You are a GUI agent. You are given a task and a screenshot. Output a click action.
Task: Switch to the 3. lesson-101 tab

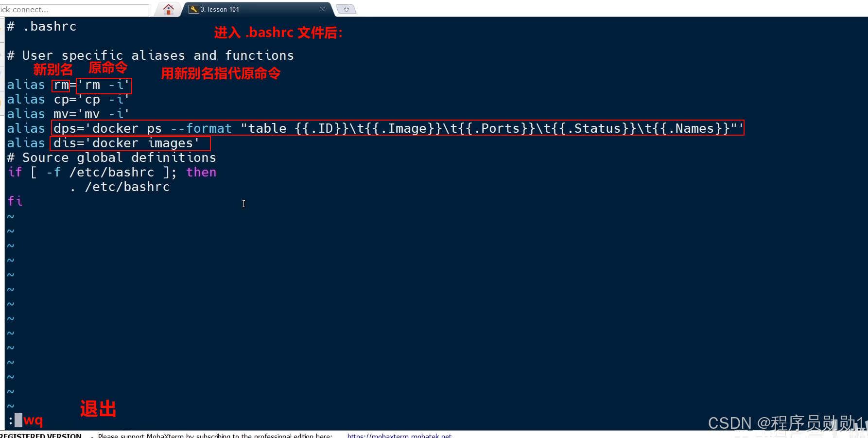click(x=220, y=9)
